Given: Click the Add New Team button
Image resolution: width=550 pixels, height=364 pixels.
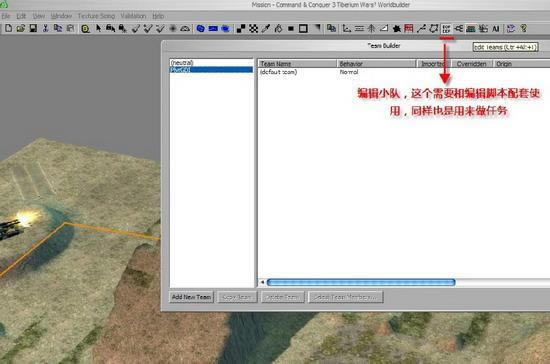Looking at the screenshot, I should pos(192,297).
